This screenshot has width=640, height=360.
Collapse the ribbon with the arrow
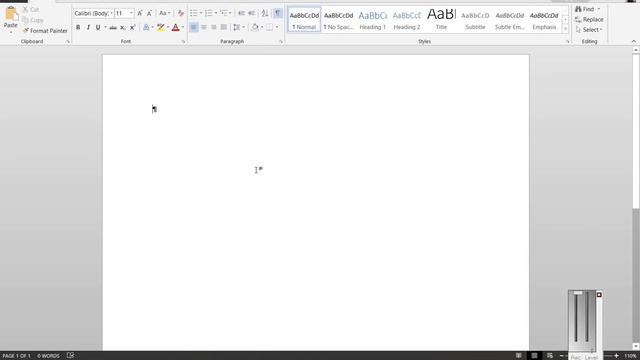point(633,42)
